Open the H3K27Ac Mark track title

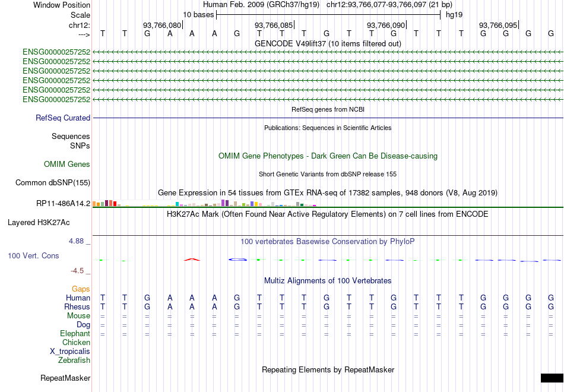tap(328, 214)
